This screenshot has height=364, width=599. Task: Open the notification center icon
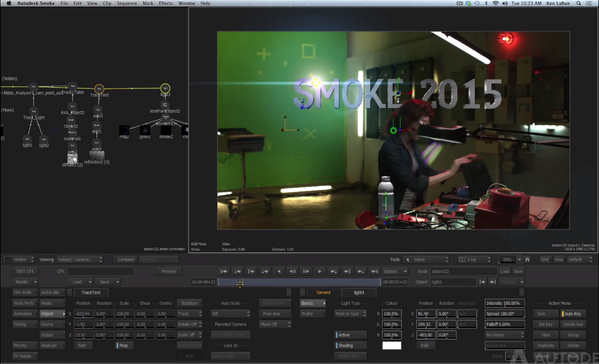[x=589, y=3]
